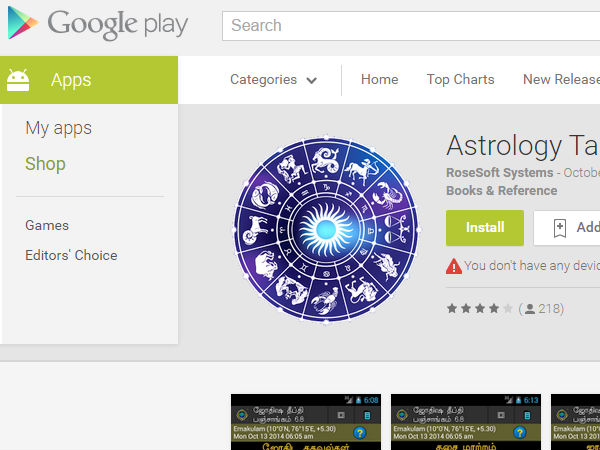Click the star rating icons
Screen dimensions: 600x450
click(479, 308)
